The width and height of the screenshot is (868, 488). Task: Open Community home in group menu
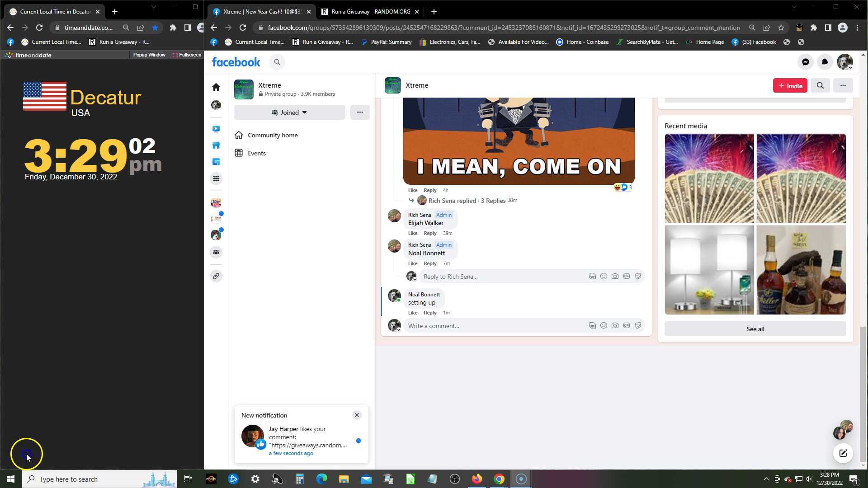(272, 135)
